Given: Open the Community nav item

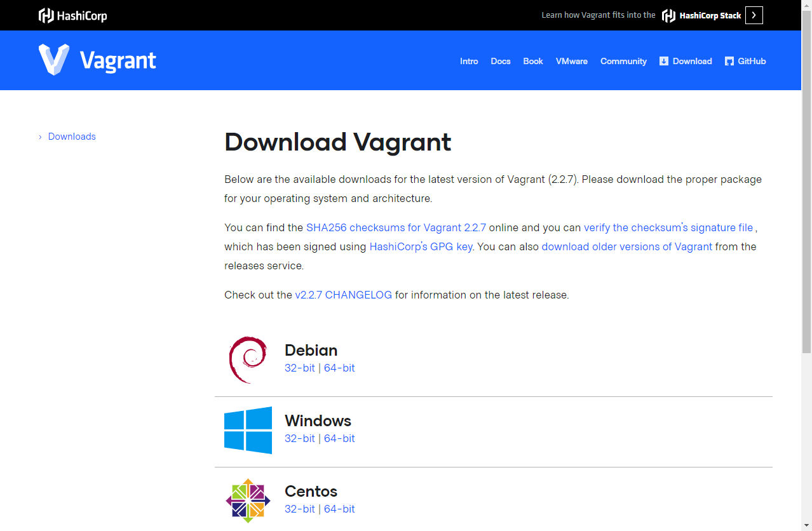Looking at the screenshot, I should (x=623, y=61).
